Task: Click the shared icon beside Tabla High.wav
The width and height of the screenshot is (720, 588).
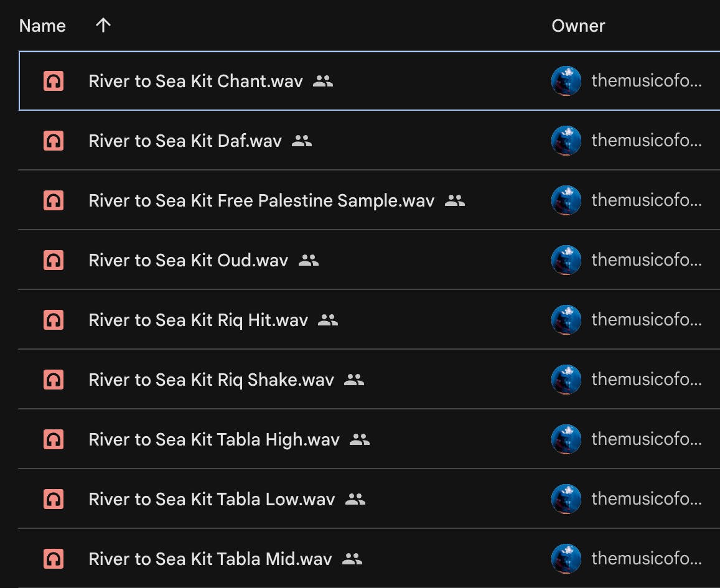Action: (360, 439)
